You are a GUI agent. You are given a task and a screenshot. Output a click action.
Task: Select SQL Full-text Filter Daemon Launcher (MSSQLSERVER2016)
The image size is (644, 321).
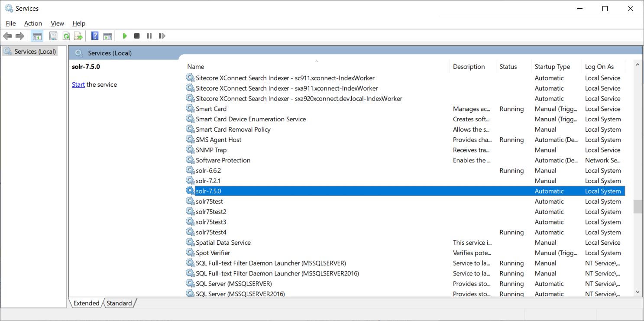coord(277,274)
